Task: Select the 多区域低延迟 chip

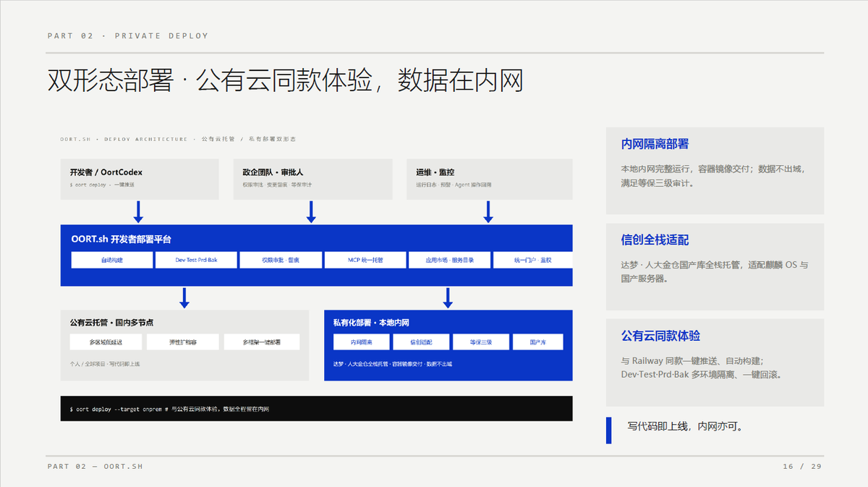Action: tap(107, 342)
